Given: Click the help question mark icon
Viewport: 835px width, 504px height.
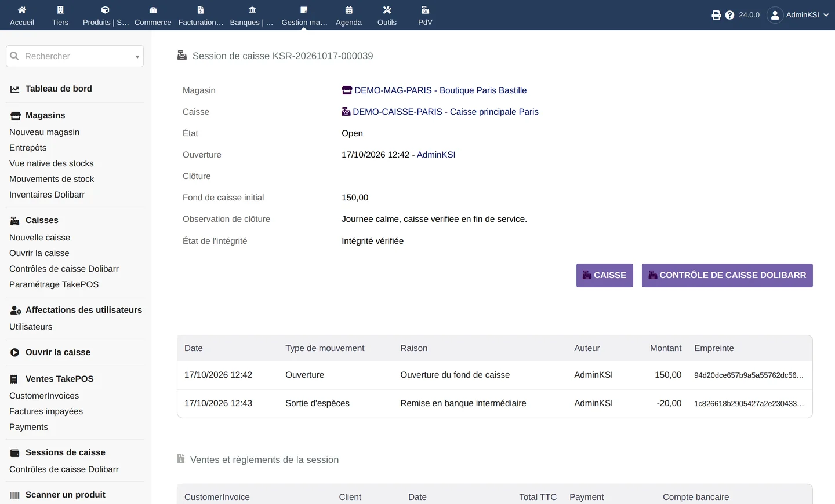Looking at the screenshot, I should pos(729,15).
